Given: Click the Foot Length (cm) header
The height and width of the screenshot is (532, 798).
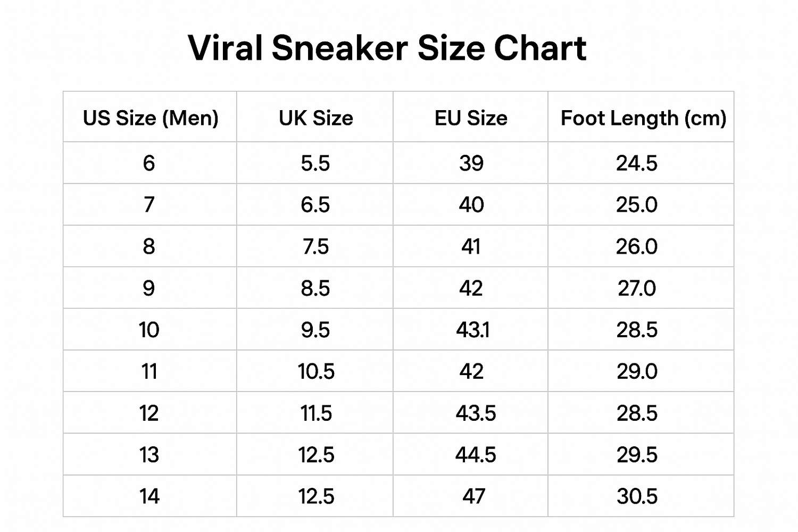Looking at the screenshot, I should tap(643, 118).
